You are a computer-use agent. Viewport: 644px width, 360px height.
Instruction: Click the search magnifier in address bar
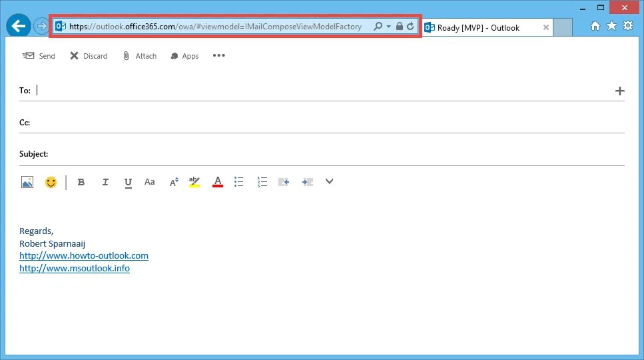378,26
